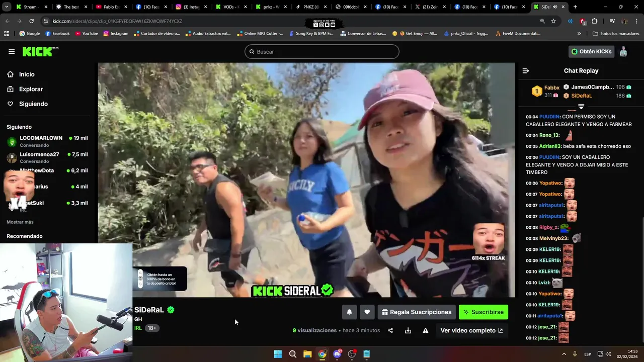Switch to the Stream tab
Viewport: 644px width, 362px height.
[32, 7]
